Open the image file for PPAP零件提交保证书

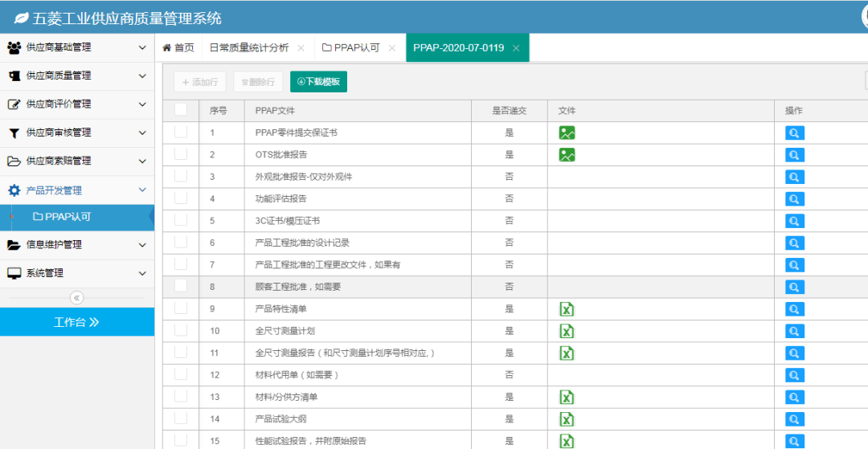point(567,133)
